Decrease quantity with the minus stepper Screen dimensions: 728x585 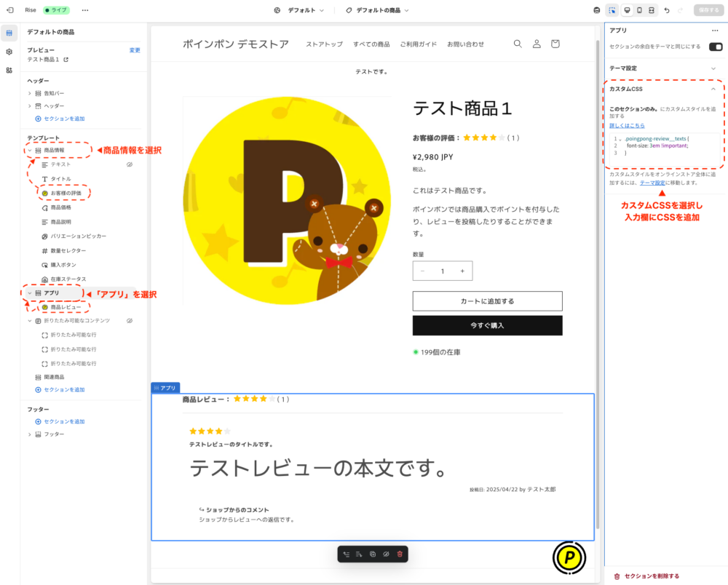point(422,271)
